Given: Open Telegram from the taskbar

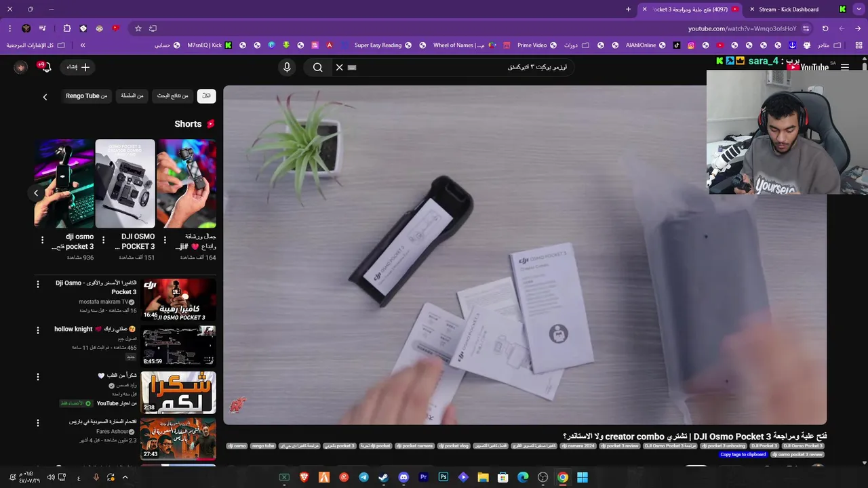Looking at the screenshot, I should [363, 477].
